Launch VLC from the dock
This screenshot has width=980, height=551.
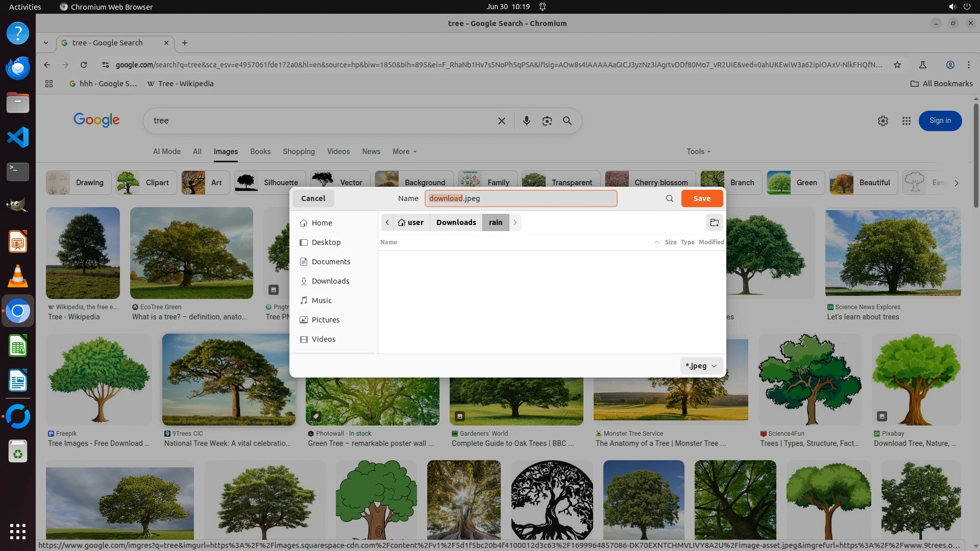click(18, 276)
